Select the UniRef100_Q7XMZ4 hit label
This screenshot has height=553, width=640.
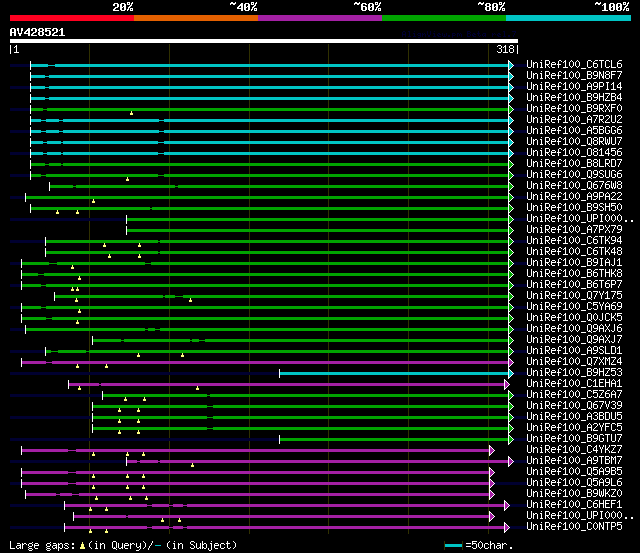tap(574, 362)
